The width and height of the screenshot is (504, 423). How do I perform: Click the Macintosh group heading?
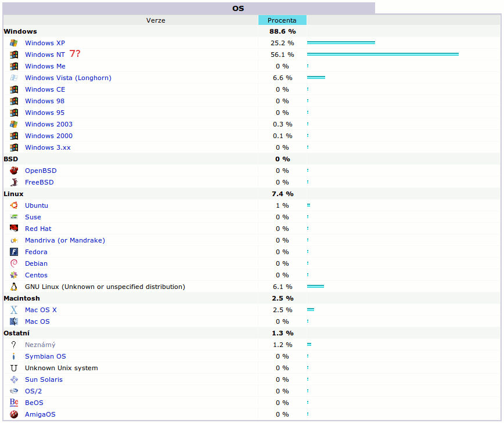(x=21, y=298)
